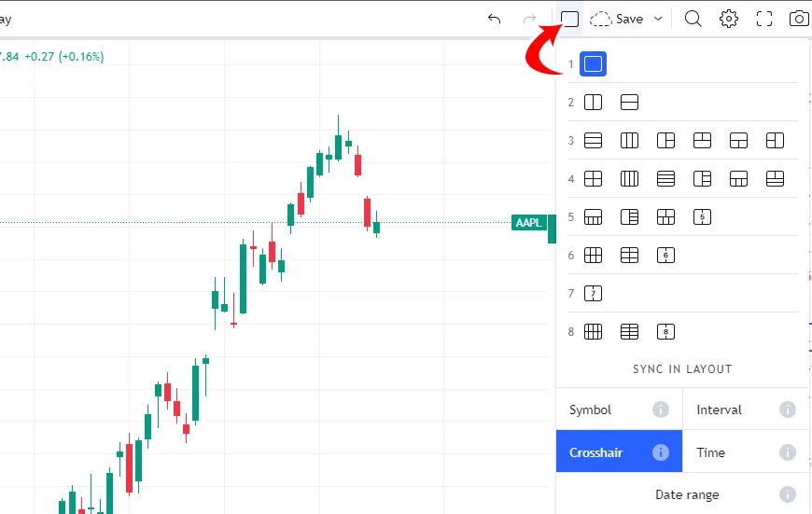812x514 pixels.
Task: Expand the Save dropdown arrow
Action: coord(658,20)
